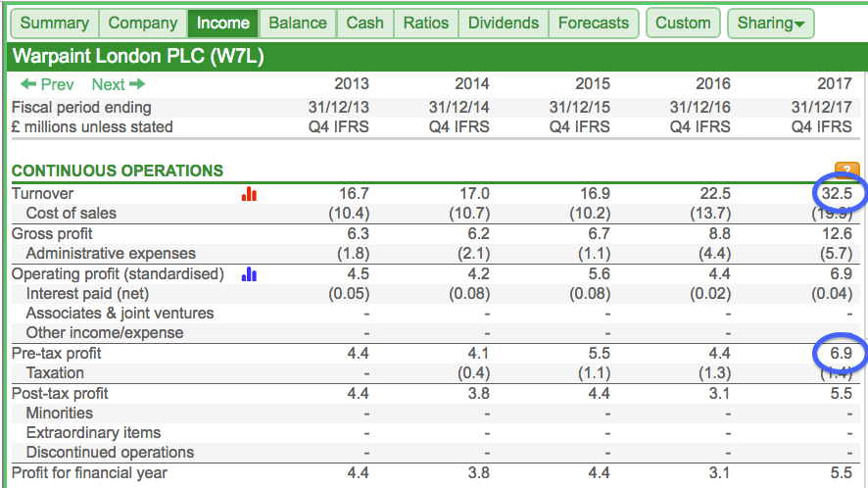
Task: Click Operating profit (standardised) label
Action: 118,273
